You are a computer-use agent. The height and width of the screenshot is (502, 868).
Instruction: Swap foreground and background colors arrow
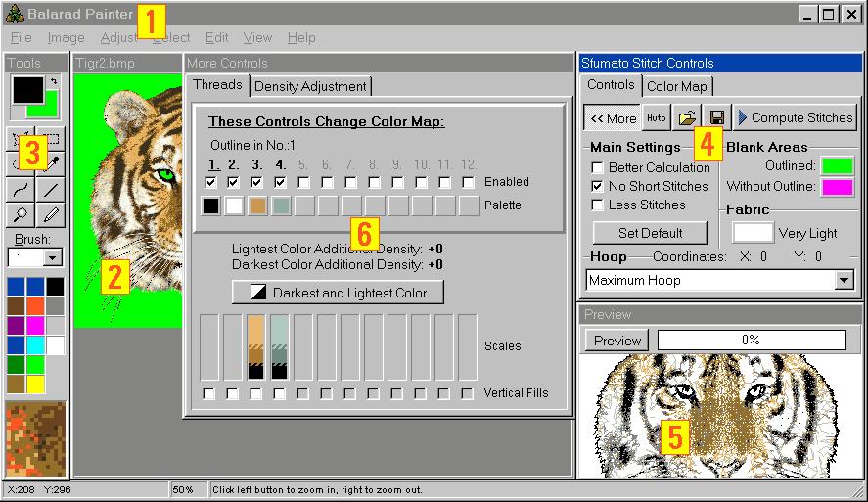(x=54, y=81)
